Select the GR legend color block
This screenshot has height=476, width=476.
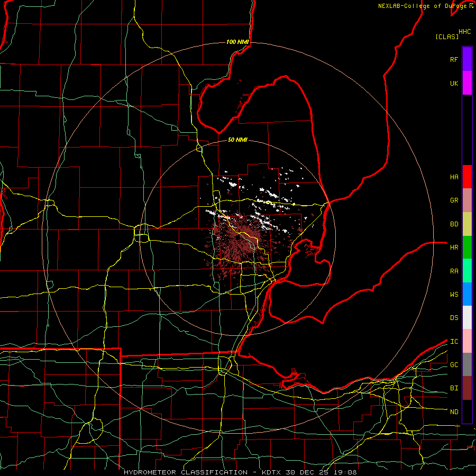(467, 200)
